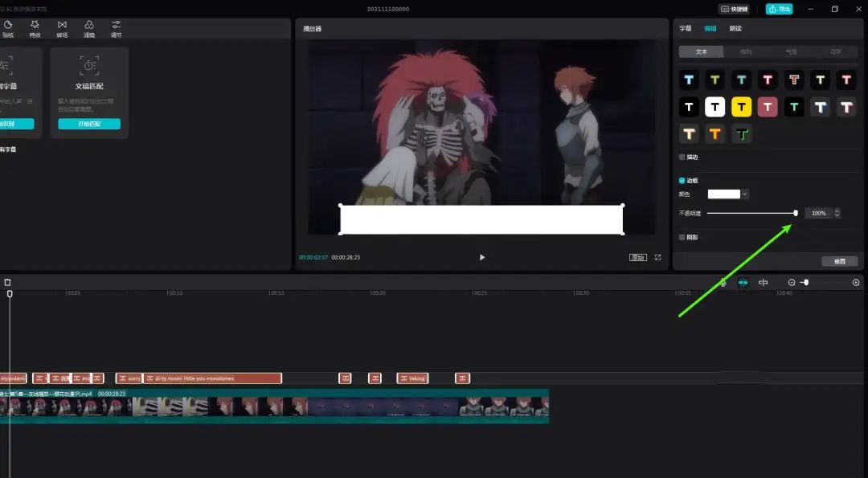
Task: Select the 花字 fancy text sub-tab
Action: 835,51
